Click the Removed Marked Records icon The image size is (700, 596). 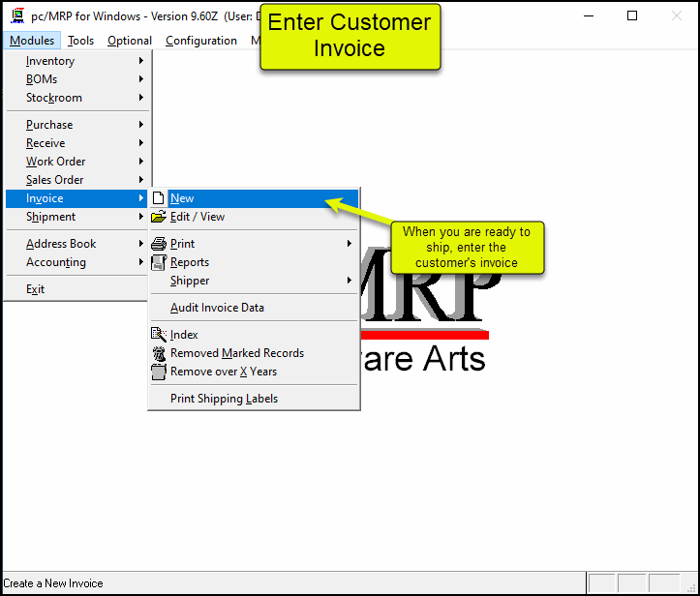point(159,353)
